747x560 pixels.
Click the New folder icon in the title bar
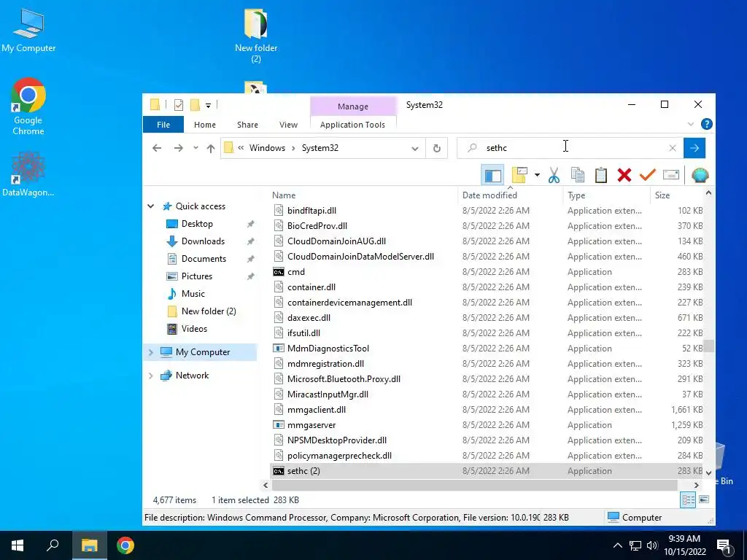point(194,105)
